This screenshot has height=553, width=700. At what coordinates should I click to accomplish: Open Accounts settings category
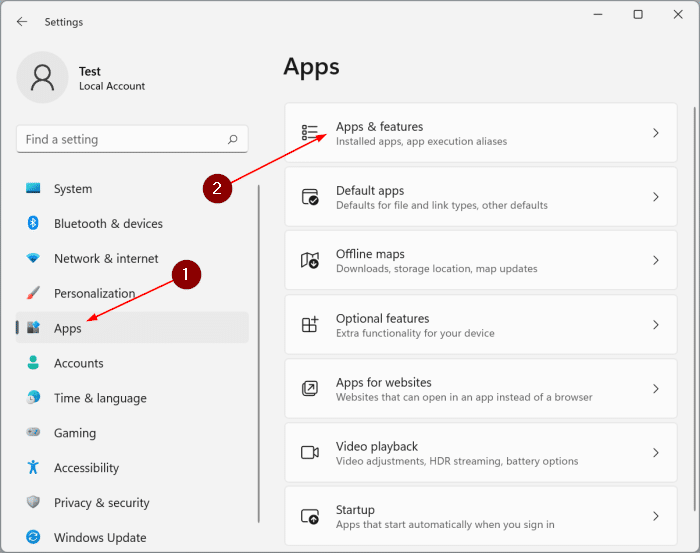click(132, 362)
